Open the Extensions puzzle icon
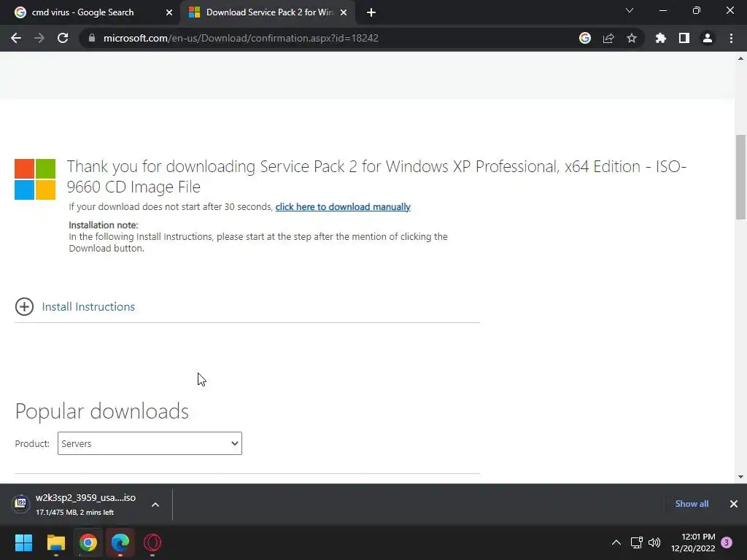The width and height of the screenshot is (747, 560). (x=661, y=38)
